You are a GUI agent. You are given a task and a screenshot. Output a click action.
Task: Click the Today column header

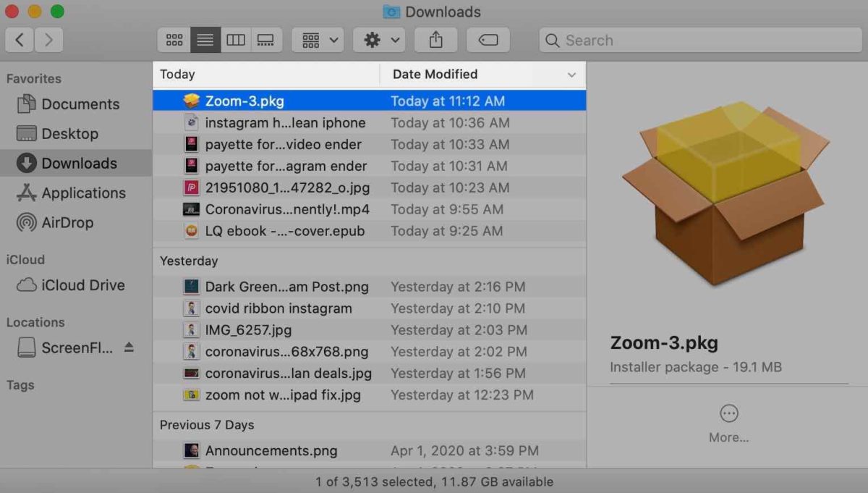[x=266, y=74]
